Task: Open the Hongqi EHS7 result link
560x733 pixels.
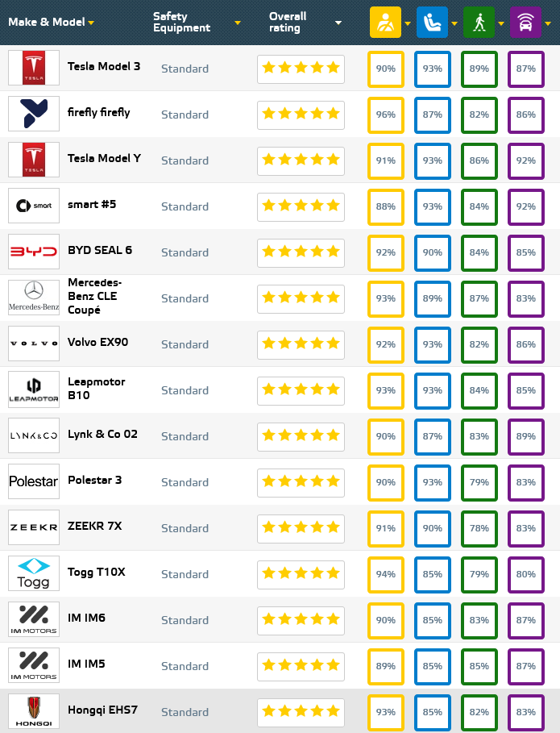Action: coord(102,710)
